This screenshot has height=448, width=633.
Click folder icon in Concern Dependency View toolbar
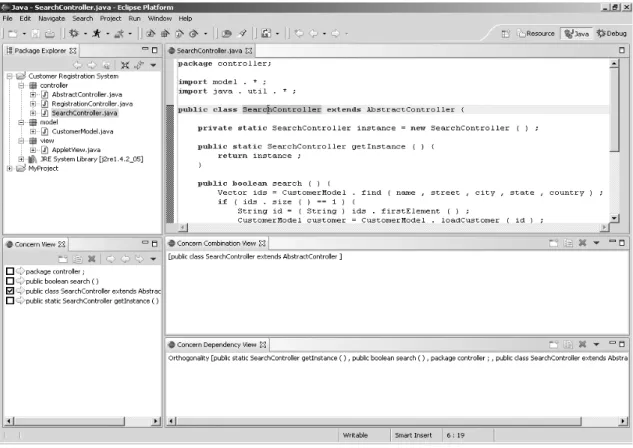pos(553,344)
